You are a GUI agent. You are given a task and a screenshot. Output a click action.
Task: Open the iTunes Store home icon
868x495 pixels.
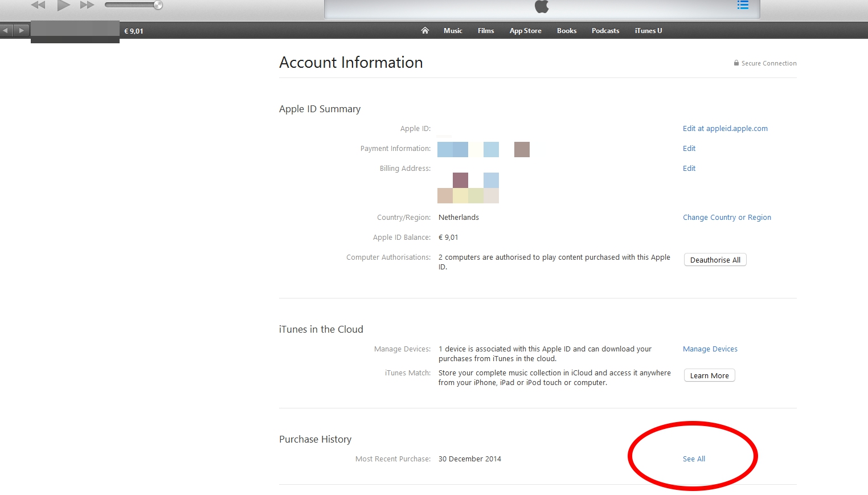[x=425, y=31]
